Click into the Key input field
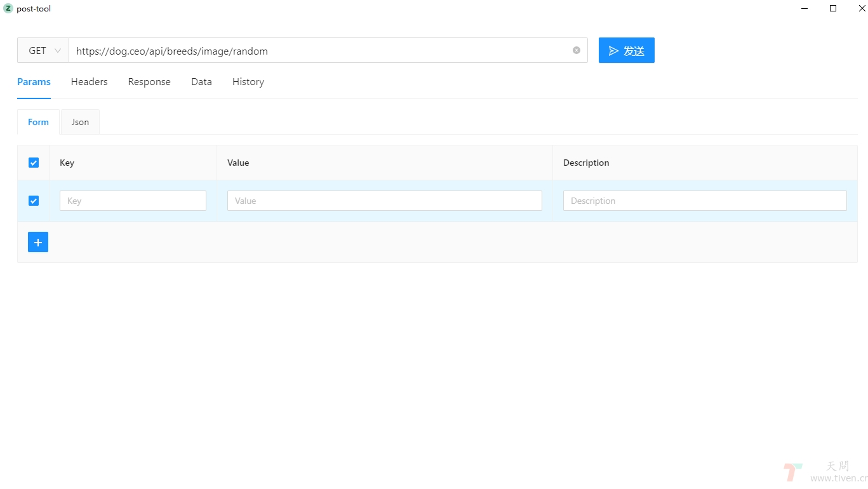 click(x=133, y=201)
